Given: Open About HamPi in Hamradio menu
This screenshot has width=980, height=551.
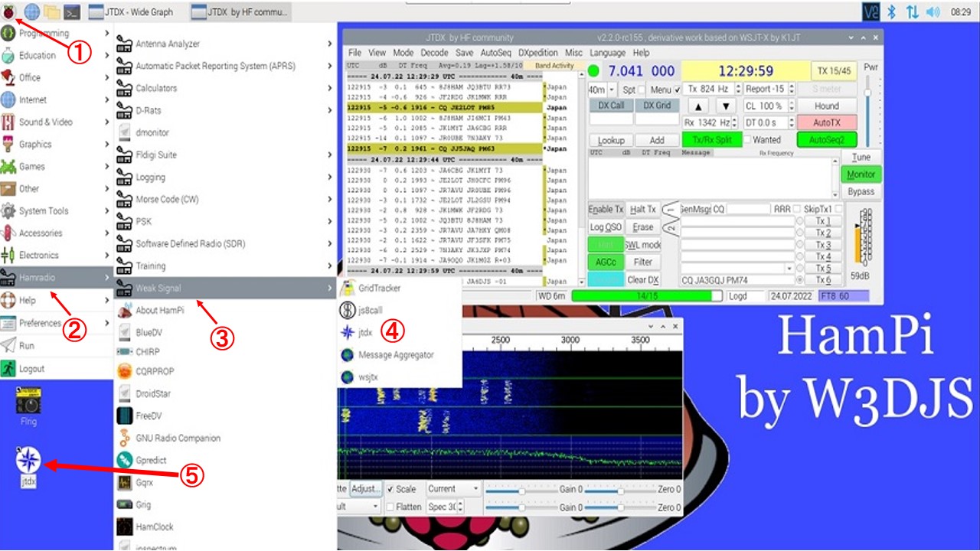Looking at the screenshot, I should pos(225,310).
